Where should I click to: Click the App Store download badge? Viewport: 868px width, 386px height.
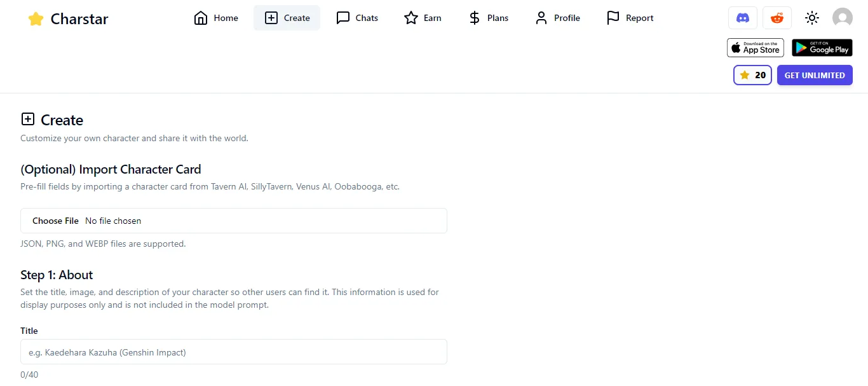pos(755,48)
